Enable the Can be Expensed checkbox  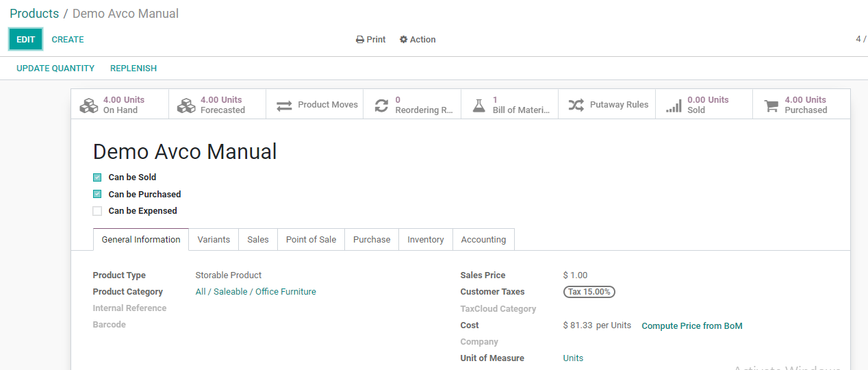pyautogui.click(x=97, y=211)
